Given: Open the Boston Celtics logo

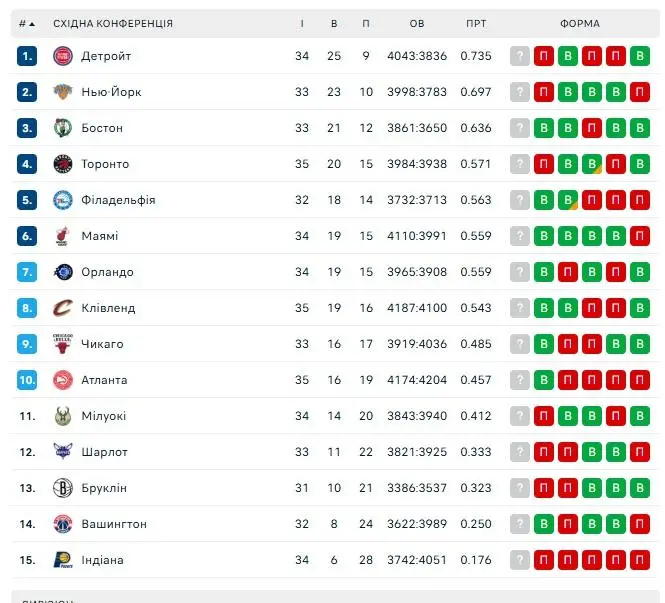Looking at the screenshot, I should click(63, 128).
